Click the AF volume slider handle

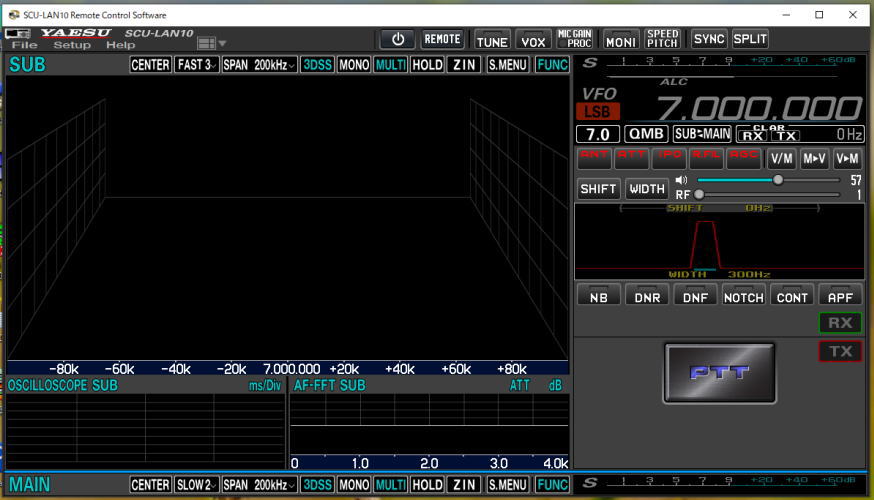pyautogui.click(x=778, y=180)
